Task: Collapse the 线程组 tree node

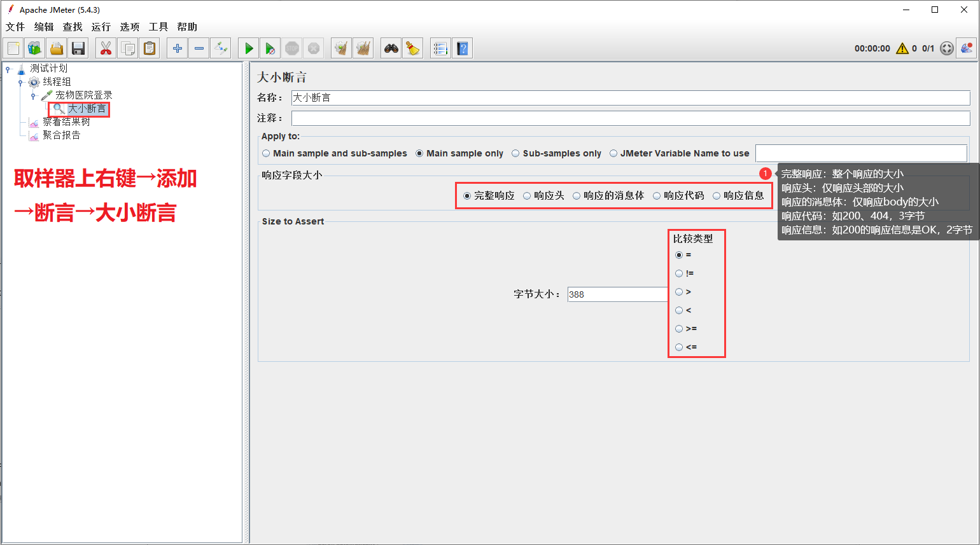Action: (21, 82)
